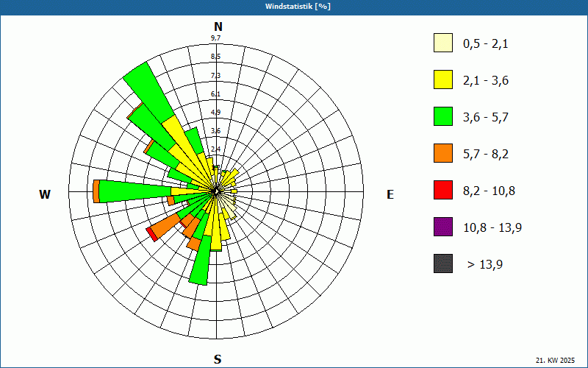
Task: Click the green south-southwest wind bar
Action: coord(200,260)
